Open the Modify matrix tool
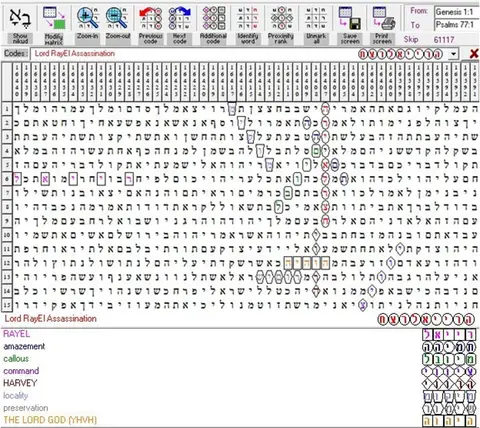The image size is (480, 428). click(x=54, y=18)
